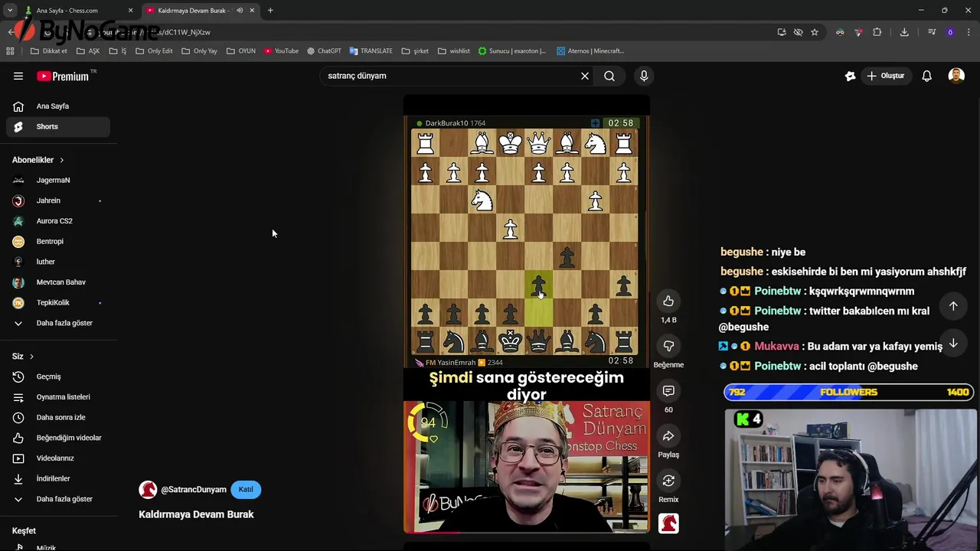Open the ChatGPT bookmark
Viewport: 980px width, 551px height.
[324, 51]
